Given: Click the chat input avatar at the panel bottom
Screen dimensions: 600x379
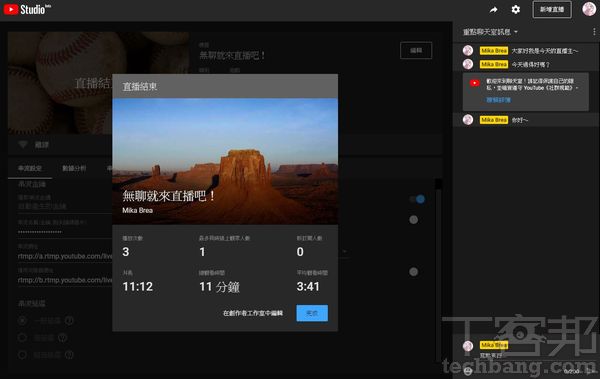Looking at the screenshot, I should tap(468, 346).
